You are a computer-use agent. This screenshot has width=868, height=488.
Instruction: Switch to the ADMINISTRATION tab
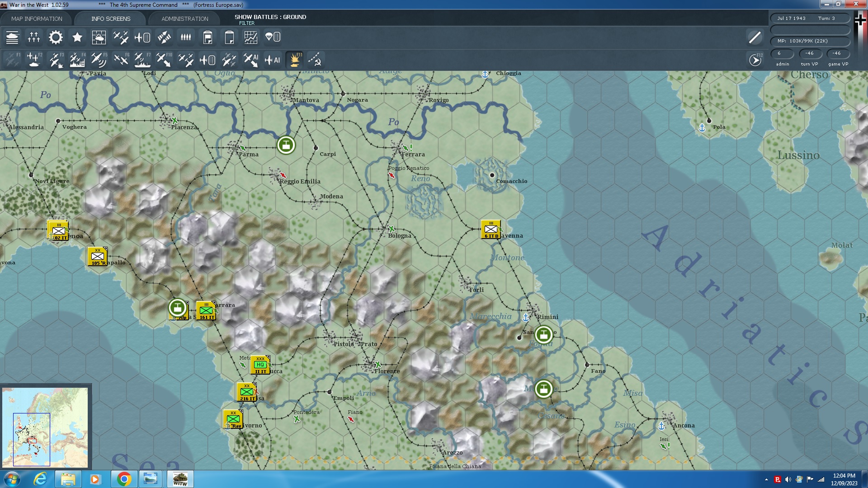184,19
